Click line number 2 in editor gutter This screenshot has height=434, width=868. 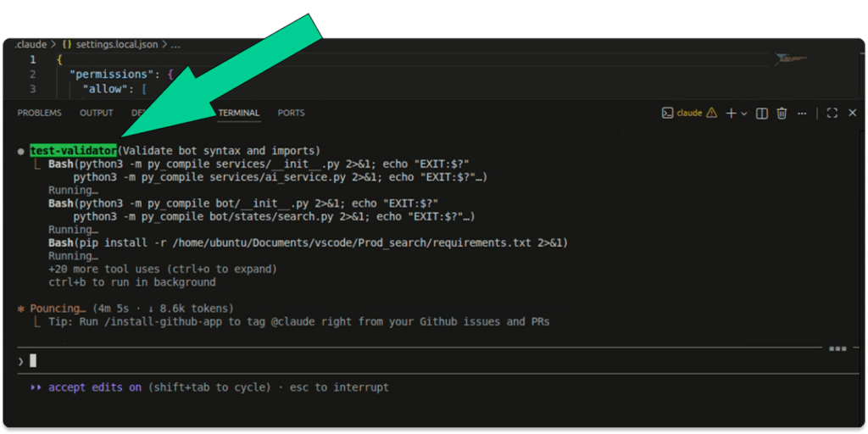pos(32,74)
